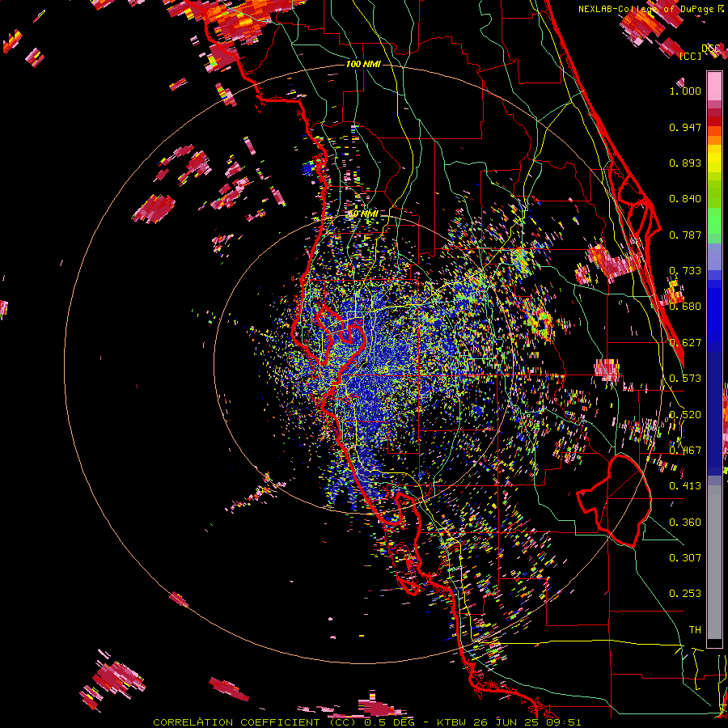Click the 0.840 legend value
This screenshot has width=728, height=728.
click(x=685, y=199)
